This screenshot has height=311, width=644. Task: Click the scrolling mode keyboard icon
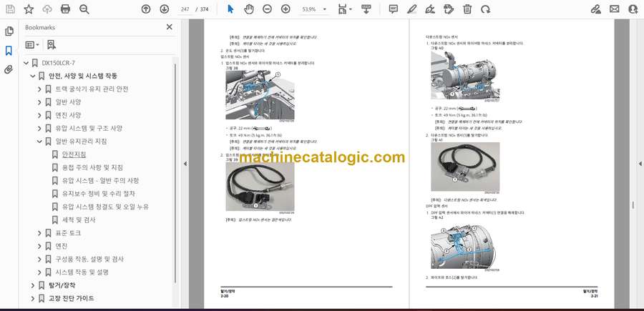click(366, 9)
